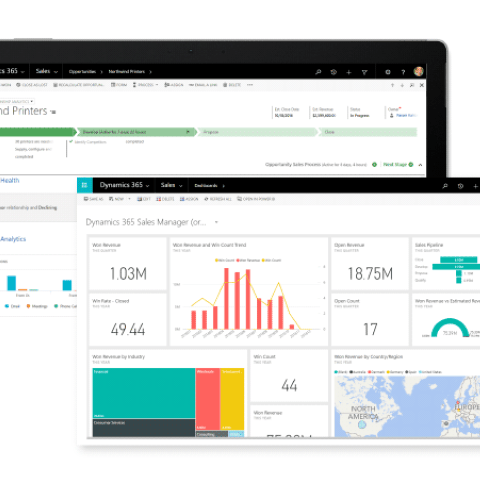Close the Northwind Printers record with the X

[422, 85]
